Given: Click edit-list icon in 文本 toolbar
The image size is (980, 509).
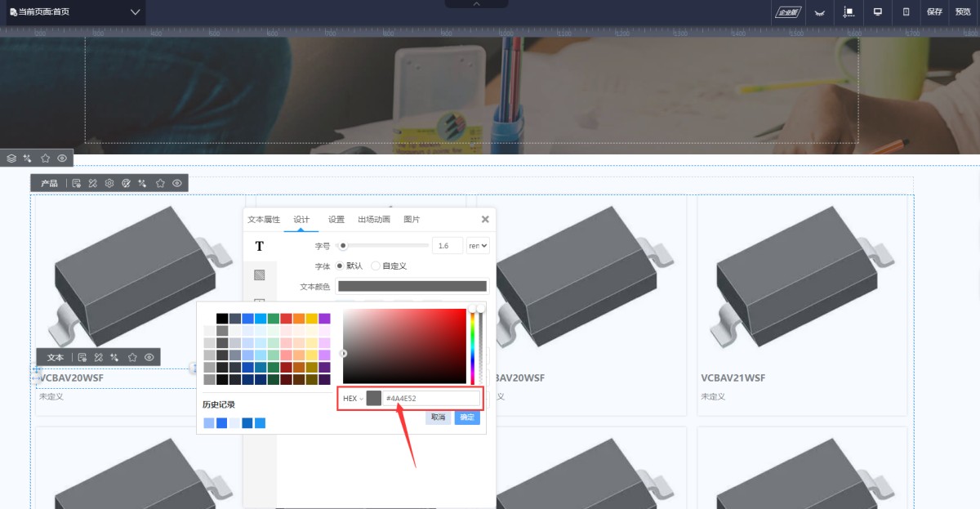Looking at the screenshot, I should pyautogui.click(x=82, y=357).
